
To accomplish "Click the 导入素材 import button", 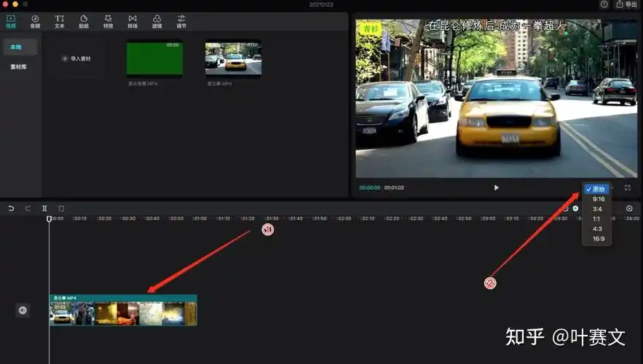I will click(76, 58).
